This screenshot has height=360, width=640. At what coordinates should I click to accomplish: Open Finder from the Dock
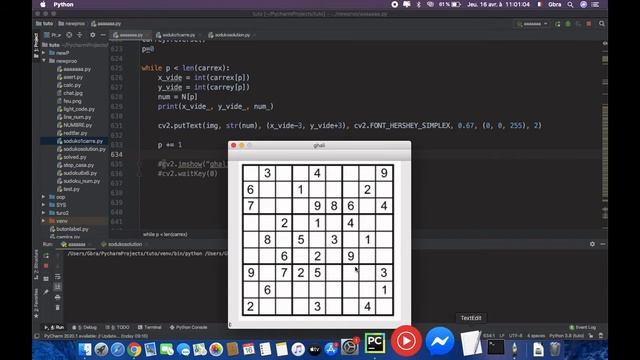tap(85, 350)
